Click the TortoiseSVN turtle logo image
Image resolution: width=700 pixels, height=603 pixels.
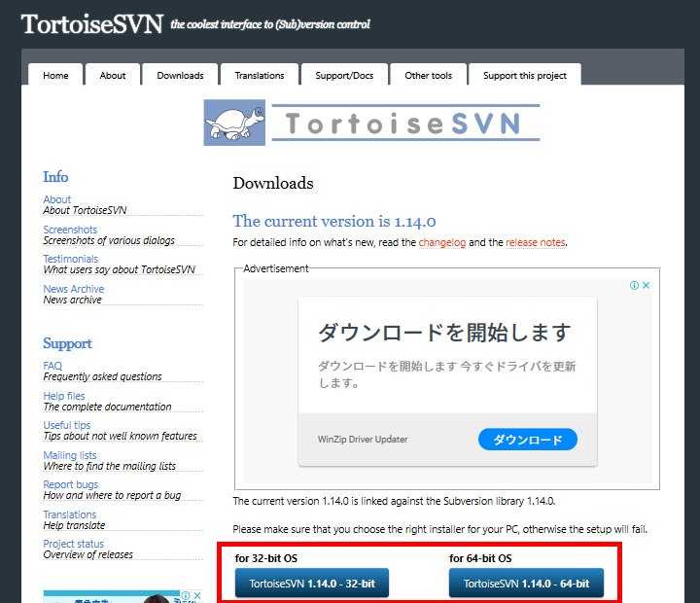point(234,123)
